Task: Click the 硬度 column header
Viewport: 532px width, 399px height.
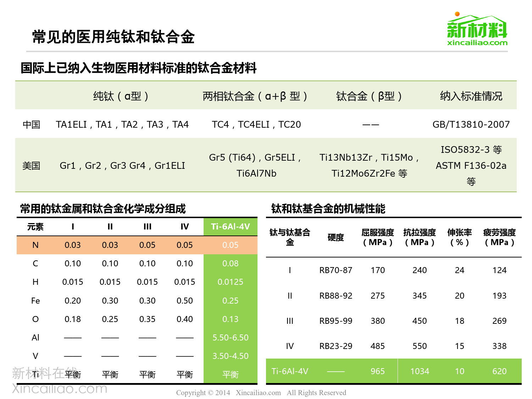Action: tap(336, 237)
